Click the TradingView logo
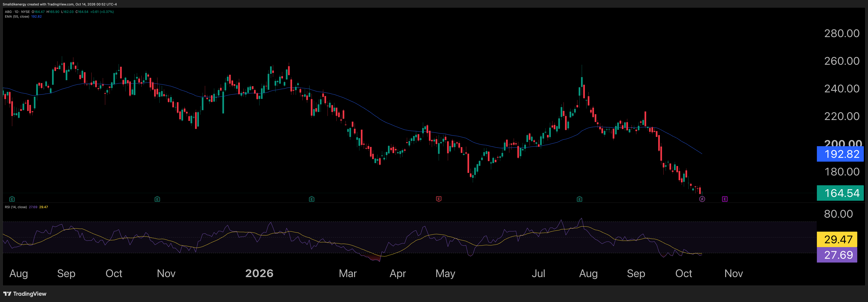 pos(25,294)
